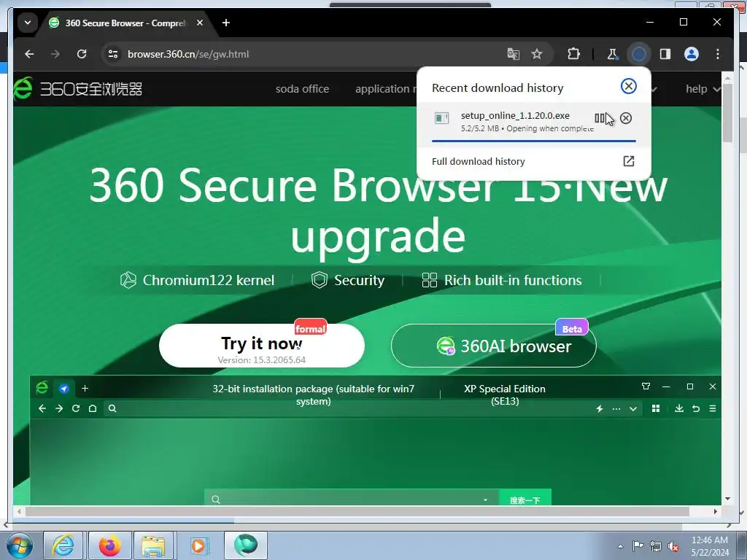Click the search field in browser preview
Image resolution: width=747 pixels, height=560 pixels.
click(x=351, y=499)
